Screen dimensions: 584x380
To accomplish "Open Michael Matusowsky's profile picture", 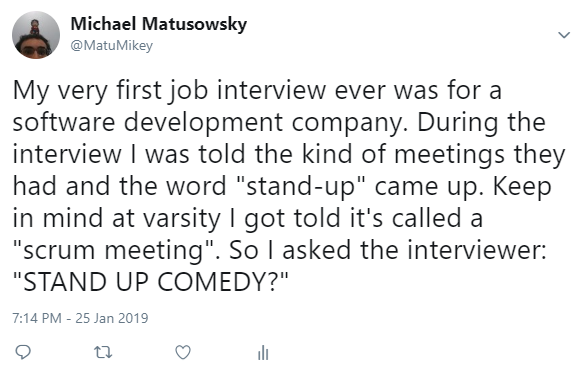I will (36, 35).
